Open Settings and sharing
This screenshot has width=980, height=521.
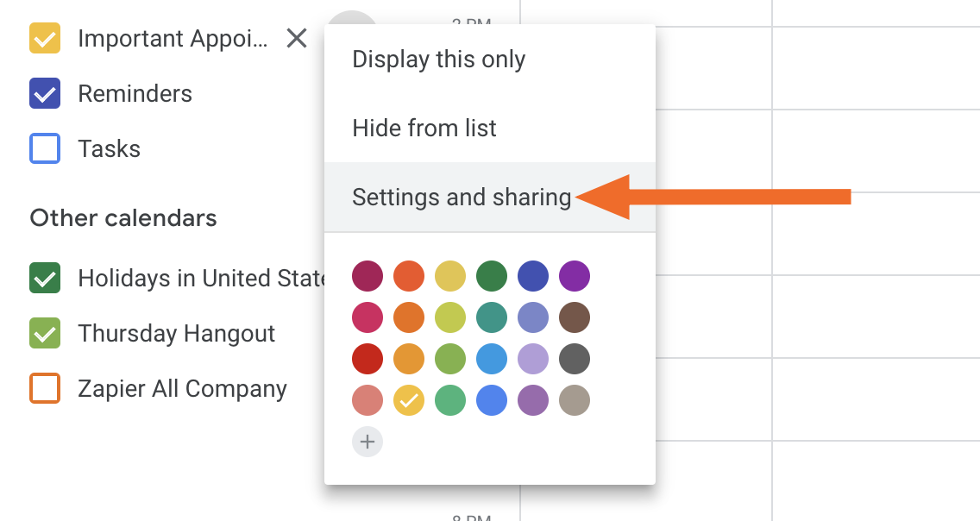click(462, 197)
